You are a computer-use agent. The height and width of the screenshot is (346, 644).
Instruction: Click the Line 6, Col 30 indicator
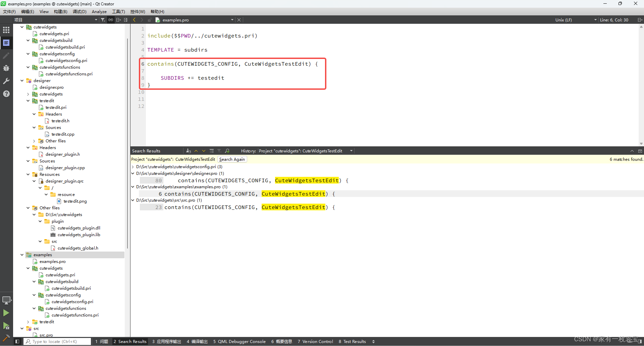[614, 20]
